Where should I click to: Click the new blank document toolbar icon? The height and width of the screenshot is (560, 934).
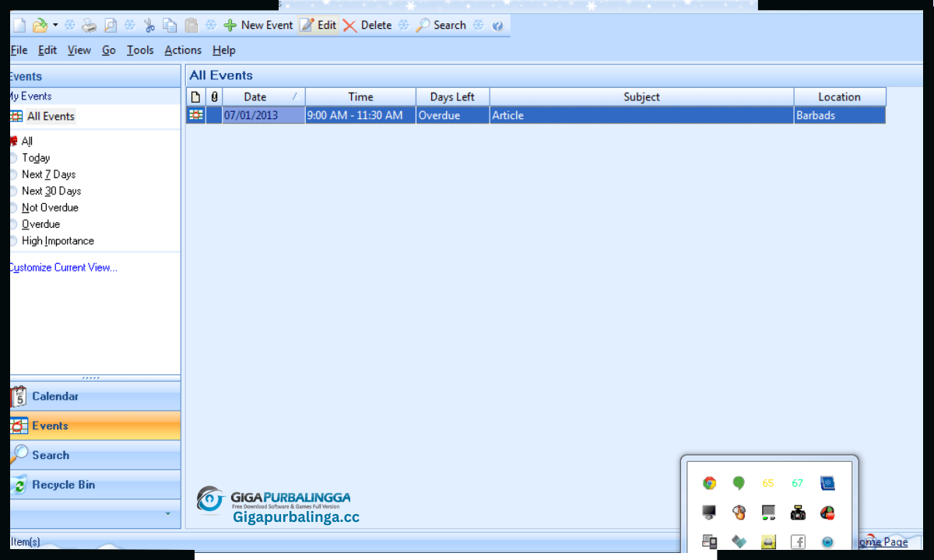pyautogui.click(x=19, y=25)
